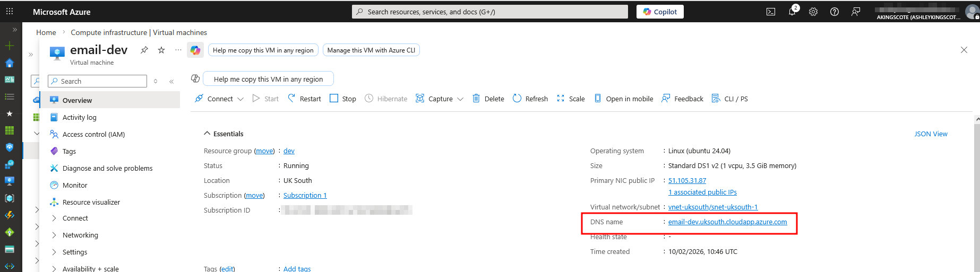
Task: Click the Copilot icon left of lower suggestion pill
Action: coord(195,78)
